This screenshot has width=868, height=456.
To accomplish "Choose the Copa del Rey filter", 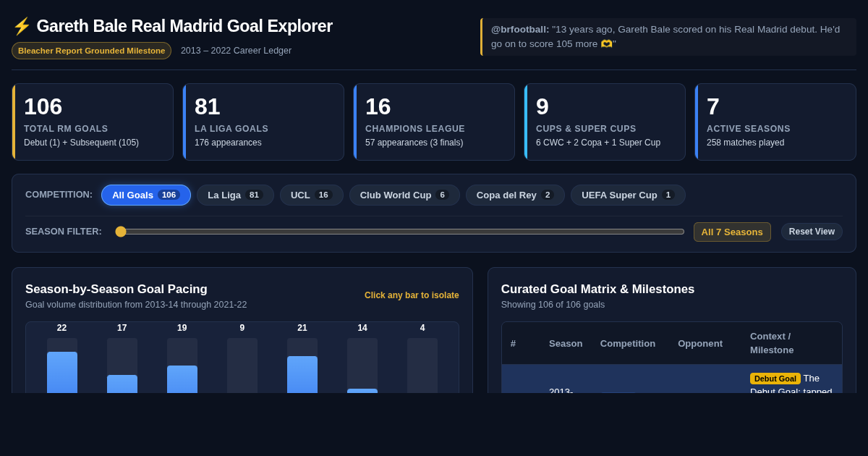I will coord(515,195).
